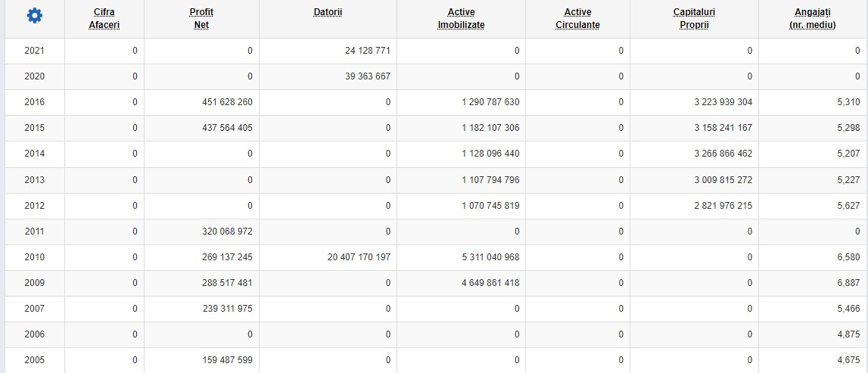The width and height of the screenshot is (868, 373).
Task: Click the 2010 year cell
Action: tap(34, 257)
